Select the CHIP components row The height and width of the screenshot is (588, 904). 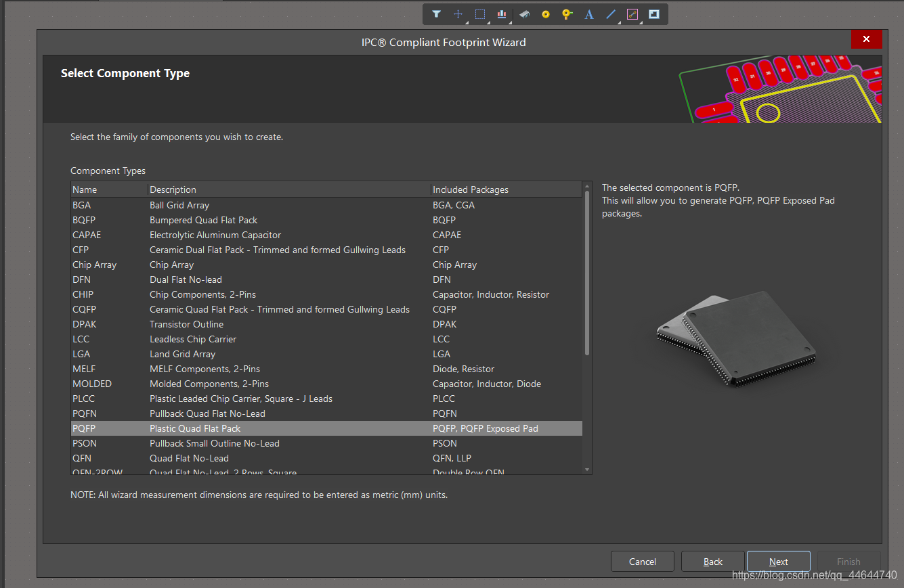click(x=326, y=294)
